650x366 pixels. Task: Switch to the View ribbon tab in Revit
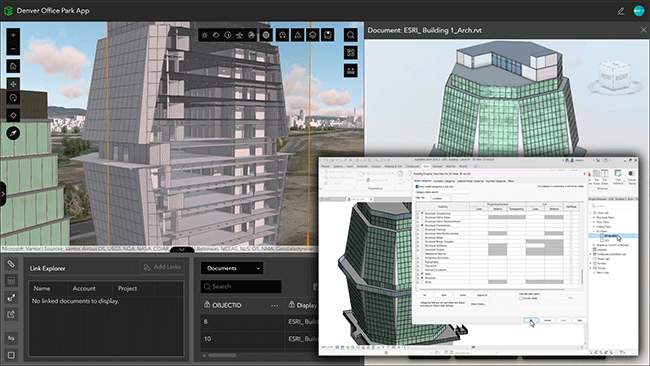tap(426, 166)
